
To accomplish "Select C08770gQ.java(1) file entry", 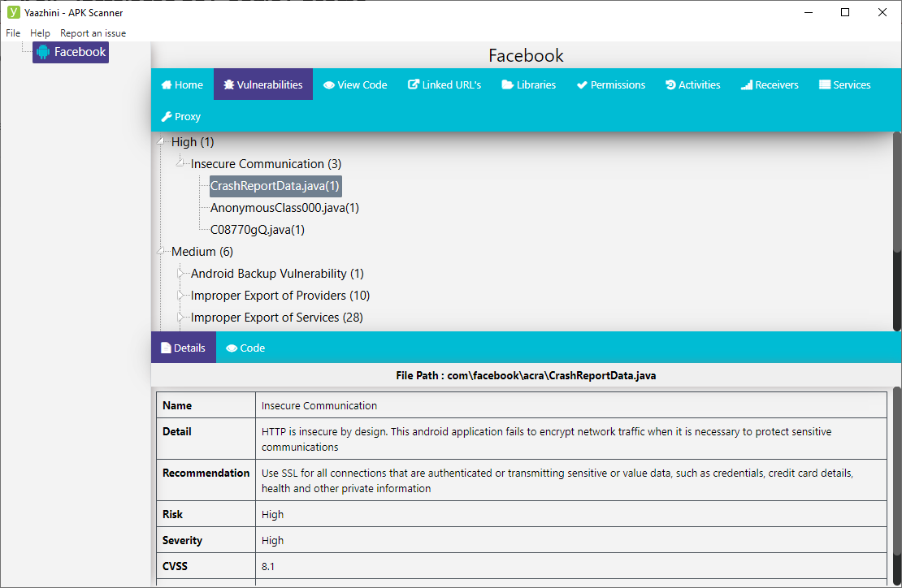I will point(257,230).
